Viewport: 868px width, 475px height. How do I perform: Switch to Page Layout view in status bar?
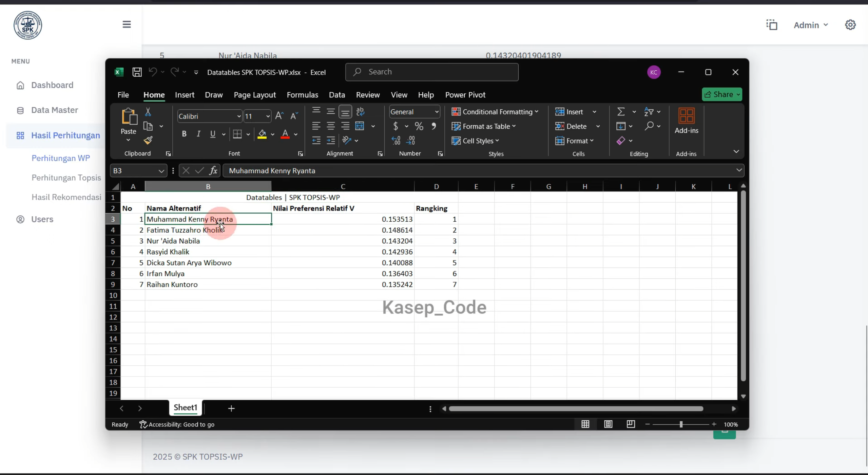point(608,424)
